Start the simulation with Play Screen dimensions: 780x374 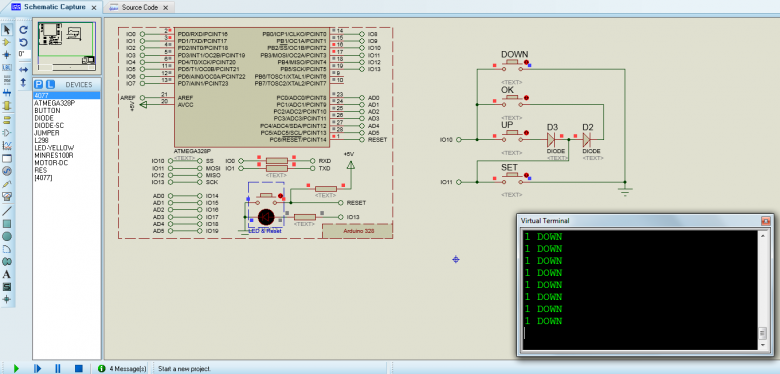(16, 369)
